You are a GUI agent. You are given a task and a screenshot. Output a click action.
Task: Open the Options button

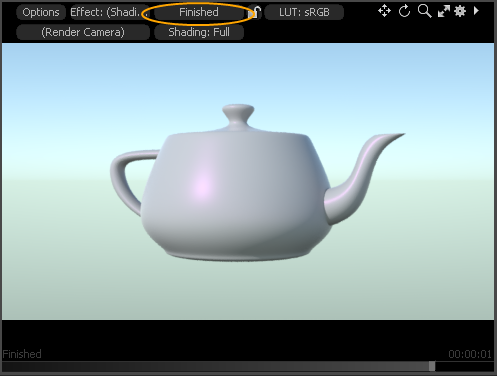[41, 12]
